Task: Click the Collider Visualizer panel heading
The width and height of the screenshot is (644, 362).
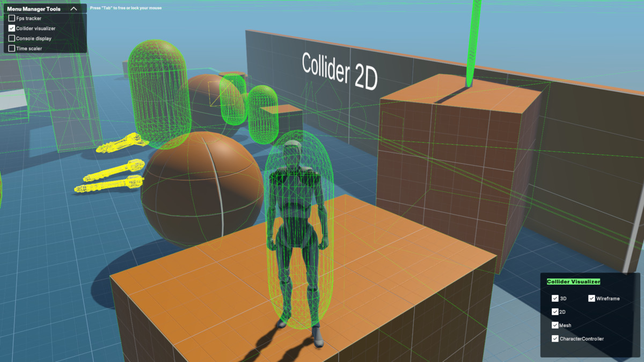Action: pos(574,282)
